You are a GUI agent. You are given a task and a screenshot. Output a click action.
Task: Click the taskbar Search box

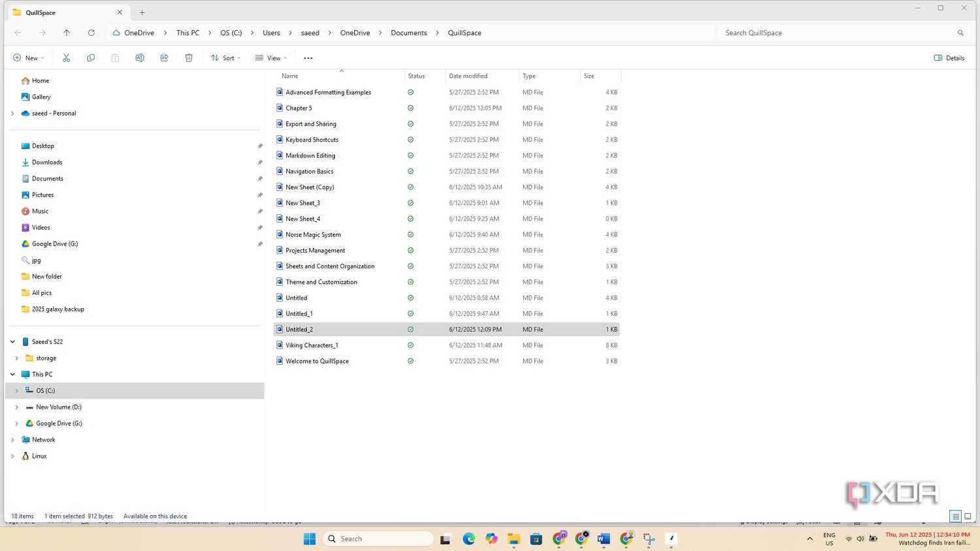pyautogui.click(x=378, y=539)
